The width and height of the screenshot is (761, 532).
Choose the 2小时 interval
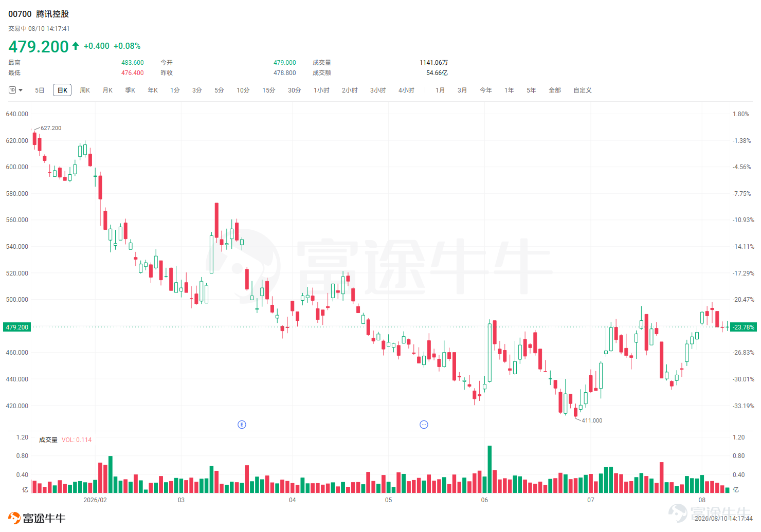coord(350,90)
